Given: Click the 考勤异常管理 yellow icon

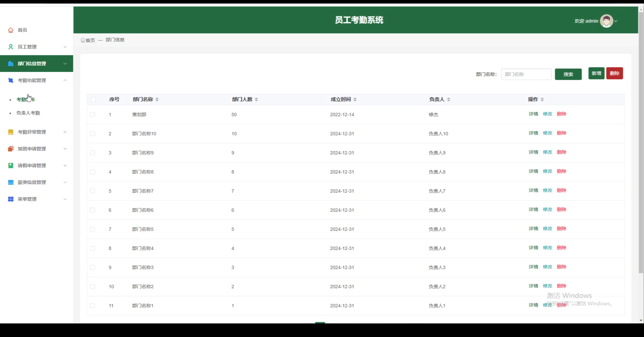Looking at the screenshot, I should pos(11,132).
